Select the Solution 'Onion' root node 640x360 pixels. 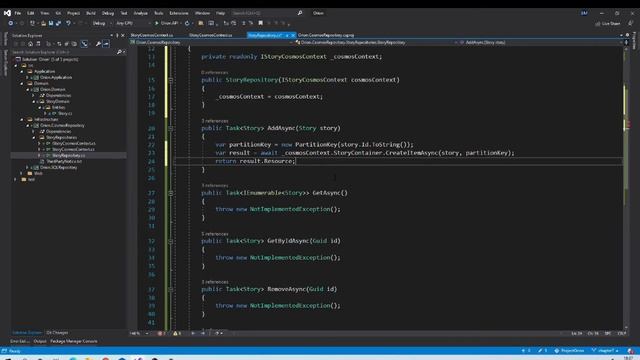[50, 59]
